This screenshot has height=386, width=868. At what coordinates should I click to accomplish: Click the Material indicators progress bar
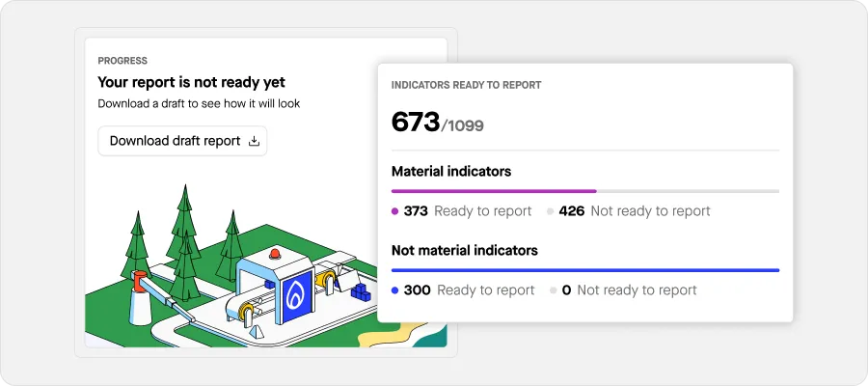584,191
